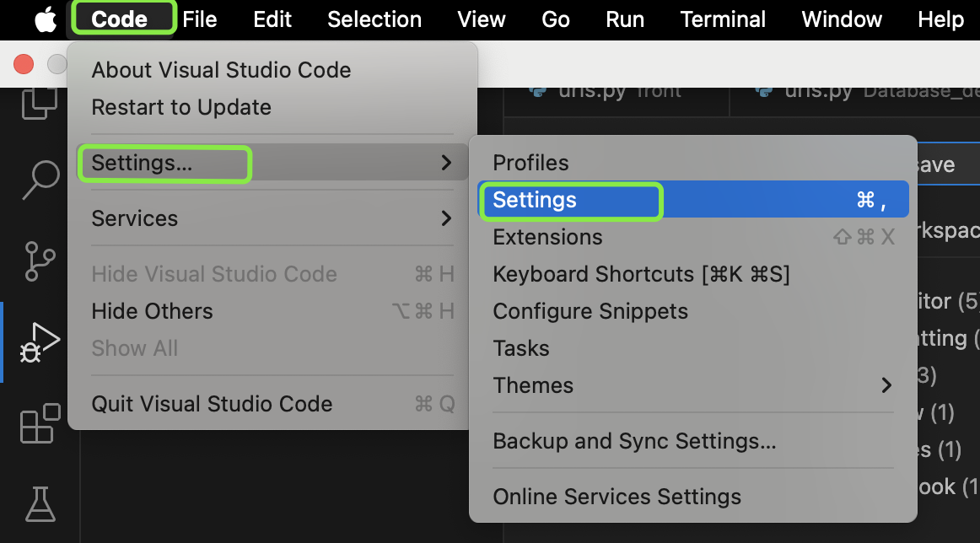The image size is (980, 543).
Task: Open the Source Control icon
Action: pos(40,261)
